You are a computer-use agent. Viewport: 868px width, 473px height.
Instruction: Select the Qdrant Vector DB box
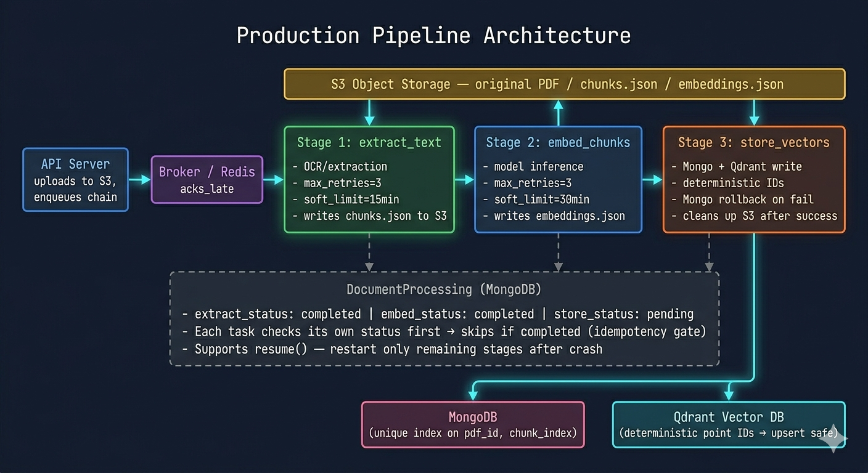pos(729,424)
